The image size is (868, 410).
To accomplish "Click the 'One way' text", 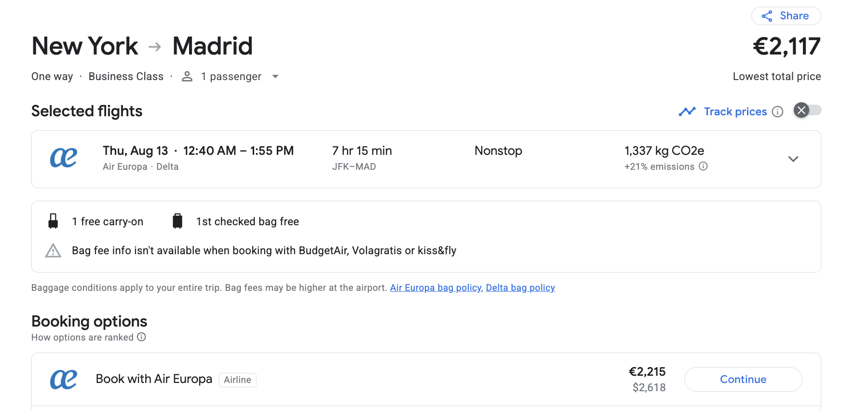I will click(x=52, y=77).
